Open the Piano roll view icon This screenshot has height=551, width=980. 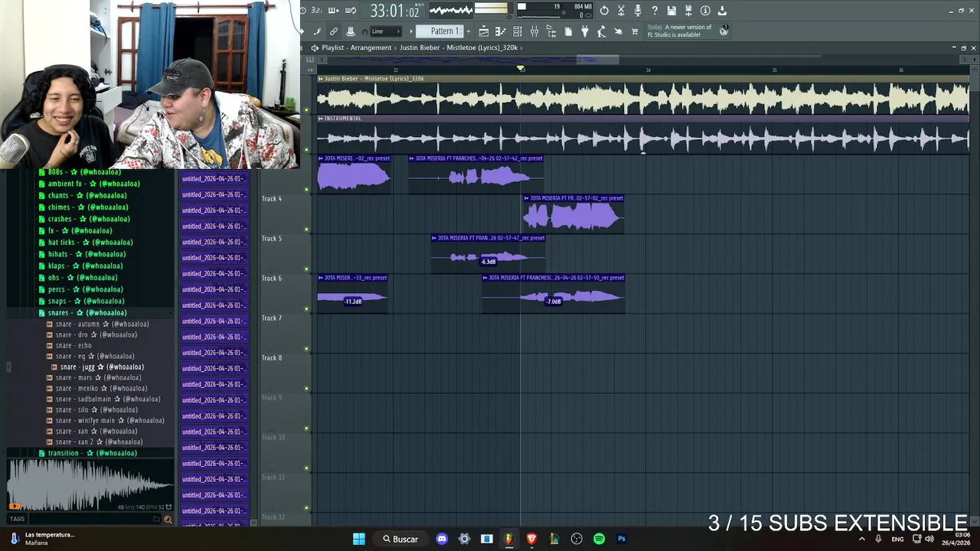pyautogui.click(x=500, y=31)
